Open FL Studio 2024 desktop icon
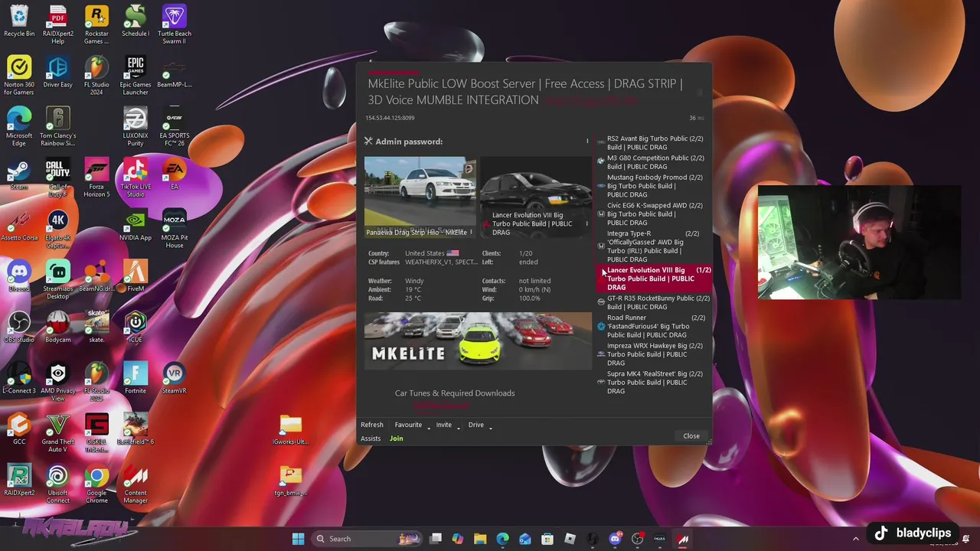This screenshot has width=980, height=551. [96, 76]
